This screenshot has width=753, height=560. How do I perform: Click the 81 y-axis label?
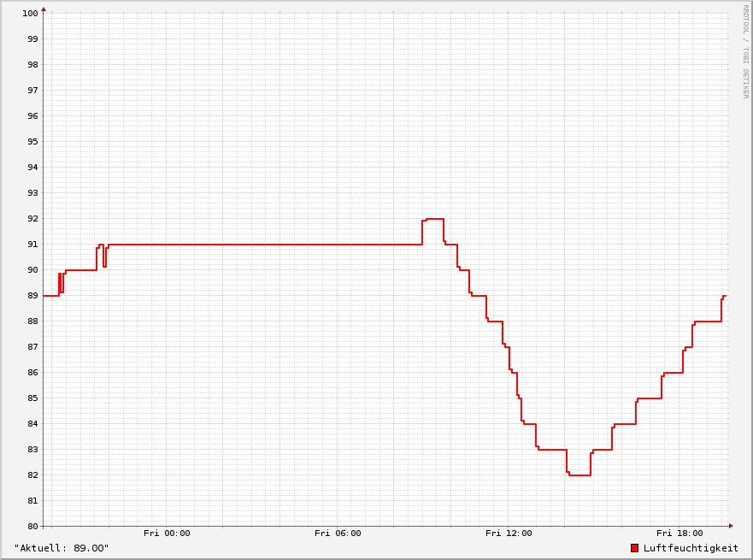tap(32, 501)
